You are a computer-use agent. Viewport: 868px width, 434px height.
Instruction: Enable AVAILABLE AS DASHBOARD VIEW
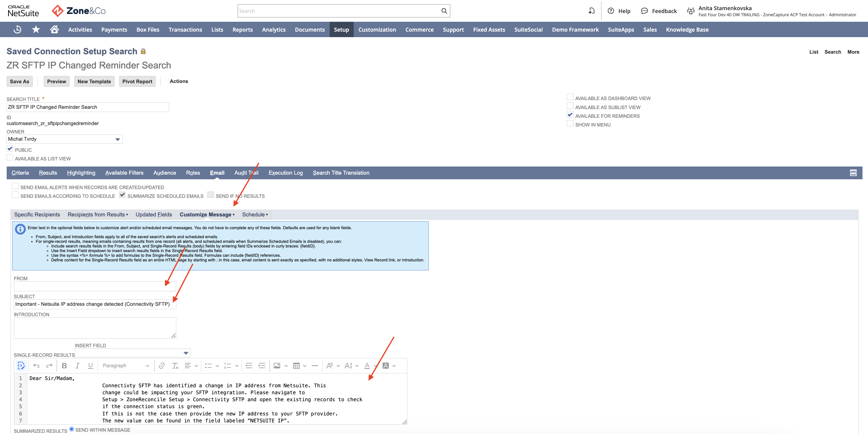click(x=570, y=97)
